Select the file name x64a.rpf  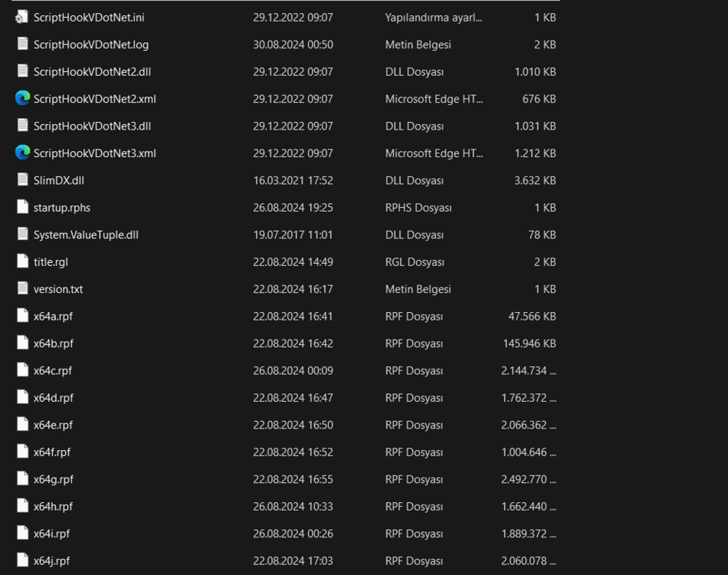click(x=53, y=317)
